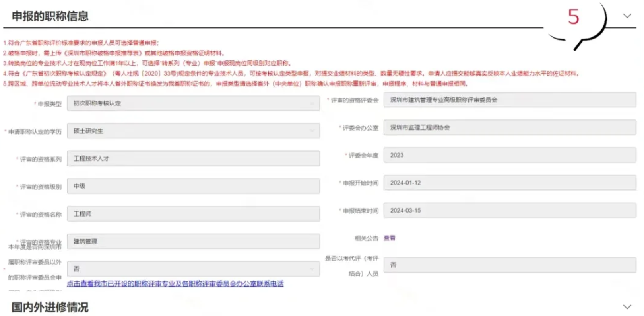Click the 申报的职称信息 section title
The width and height of the screenshot is (644, 316).
50,16
